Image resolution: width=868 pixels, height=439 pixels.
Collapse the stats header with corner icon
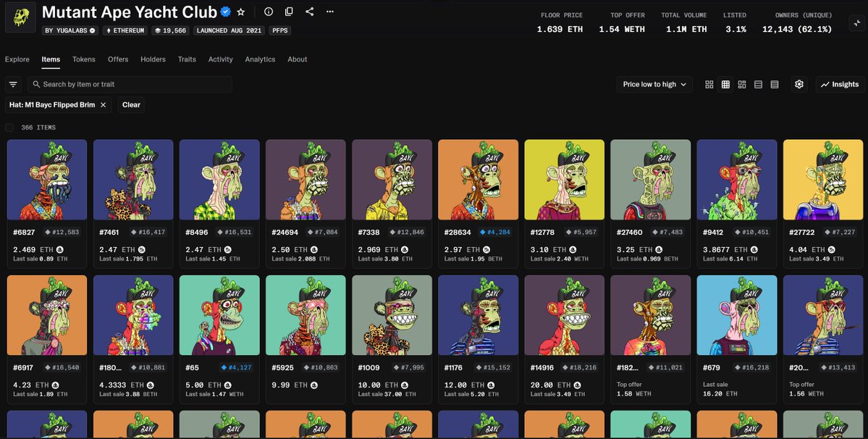click(x=857, y=22)
